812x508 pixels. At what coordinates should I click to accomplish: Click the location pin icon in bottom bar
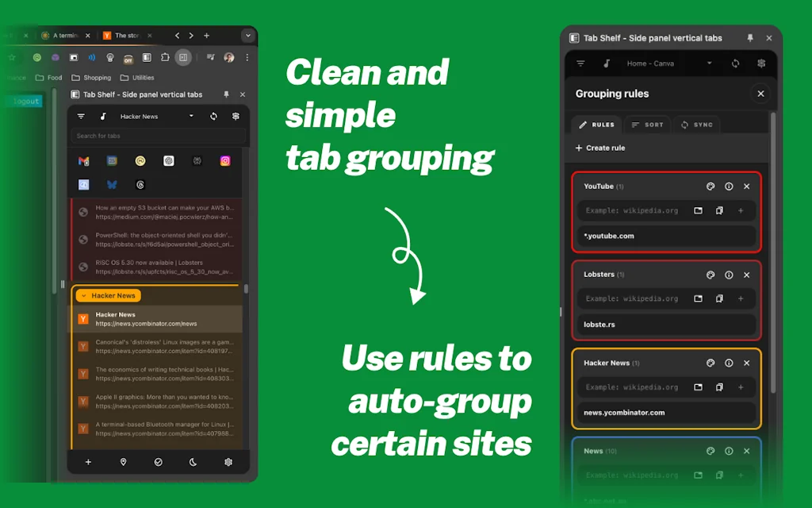point(123,462)
